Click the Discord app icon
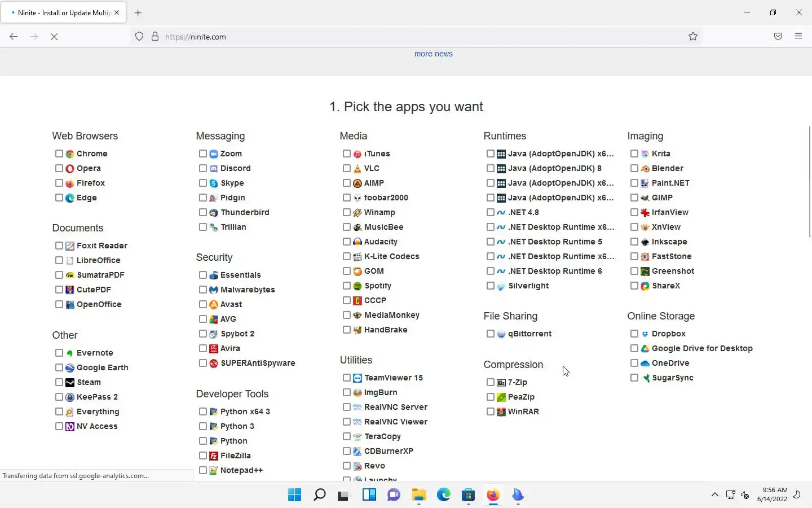Screen dimensions: 812x508 point(214,168)
